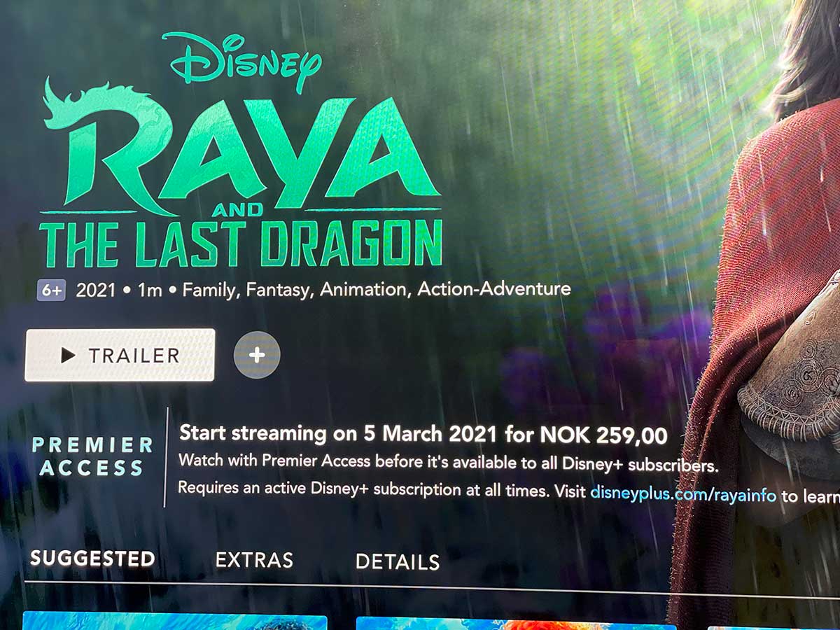Open the partially visible rightmost suggested thumbnail
Viewport: 840px width, 630px height.
click(x=773, y=627)
